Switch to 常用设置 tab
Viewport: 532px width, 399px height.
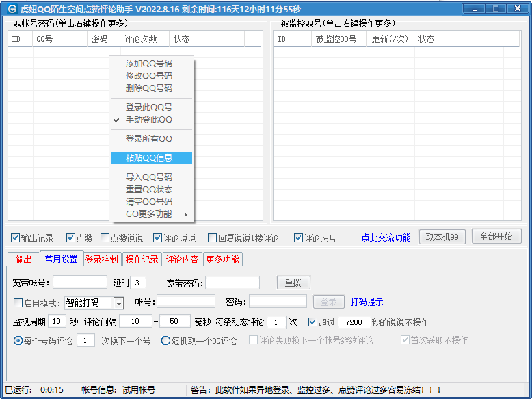[x=62, y=259]
